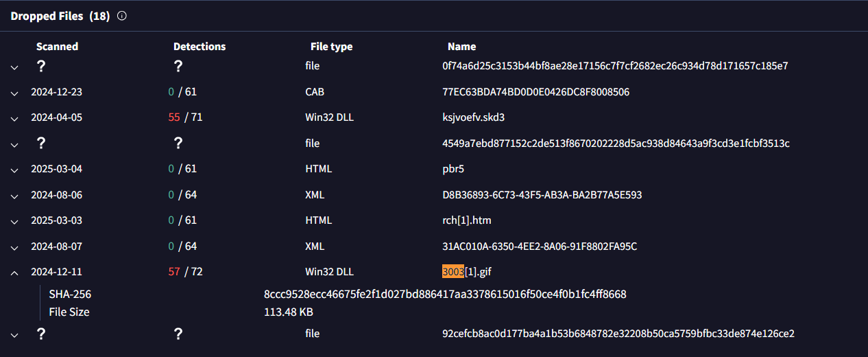Expand the 4549a7ebd877152c file row
The height and width of the screenshot is (357, 868).
pyautogui.click(x=14, y=143)
